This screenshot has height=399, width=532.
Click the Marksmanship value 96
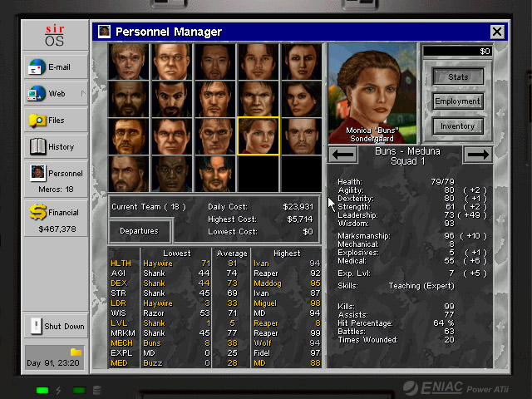tap(449, 236)
